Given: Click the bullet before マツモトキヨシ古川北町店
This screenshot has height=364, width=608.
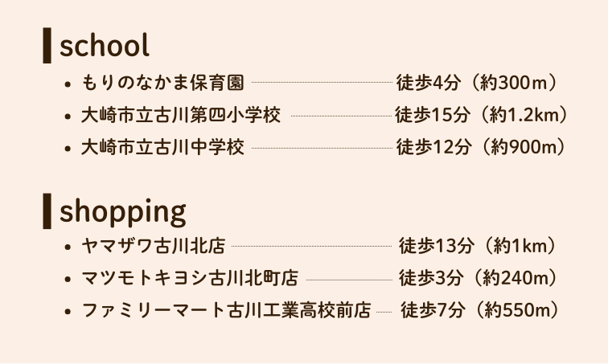Looking at the screenshot, I should coord(68,279).
